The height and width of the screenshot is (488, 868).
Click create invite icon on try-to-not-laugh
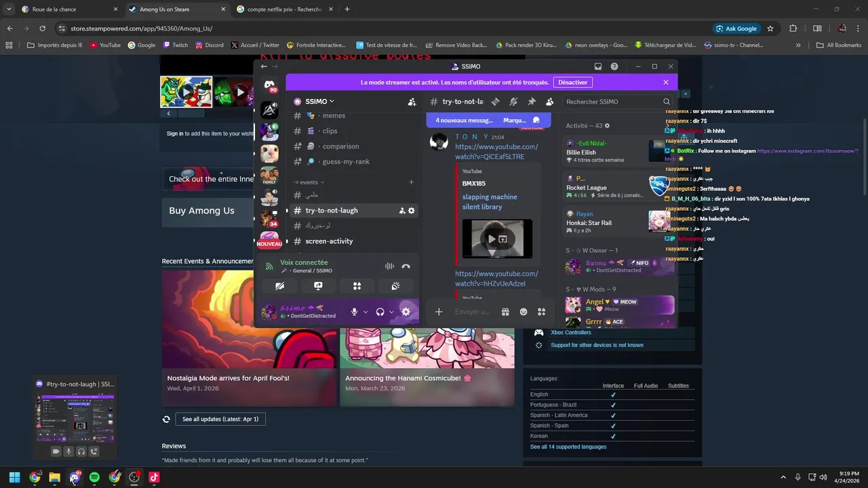(402, 211)
